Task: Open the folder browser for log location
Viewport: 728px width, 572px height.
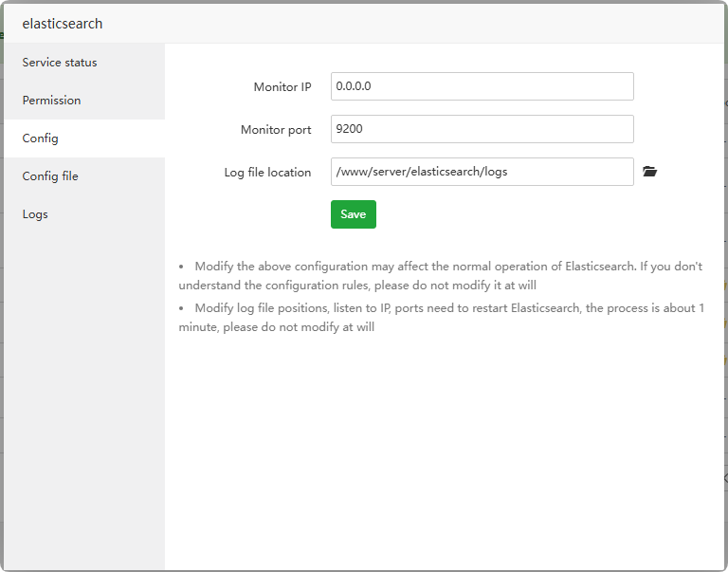Action: coord(649,172)
